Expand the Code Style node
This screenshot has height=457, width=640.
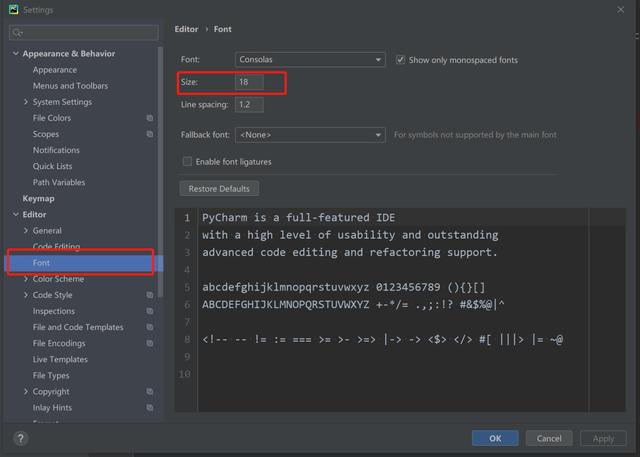coord(26,295)
